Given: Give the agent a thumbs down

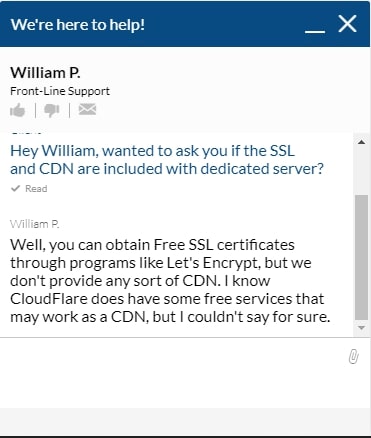Looking at the screenshot, I should [52, 110].
